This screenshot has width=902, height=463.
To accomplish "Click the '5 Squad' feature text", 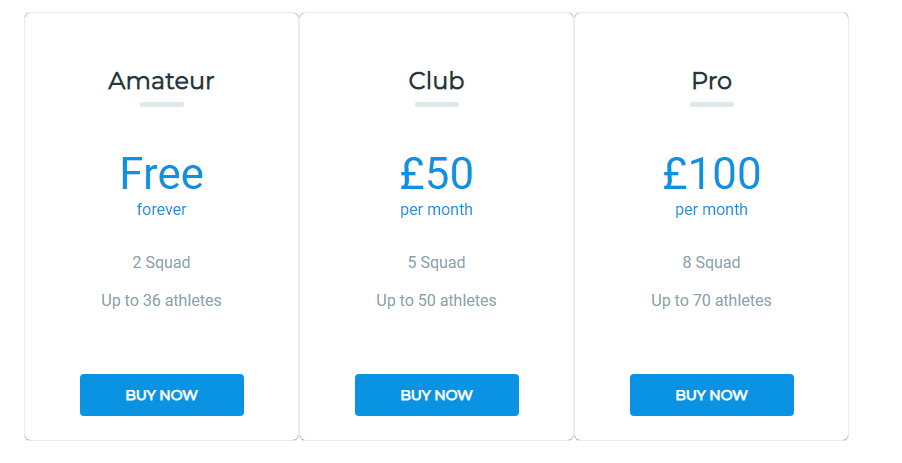I will (x=437, y=262).
